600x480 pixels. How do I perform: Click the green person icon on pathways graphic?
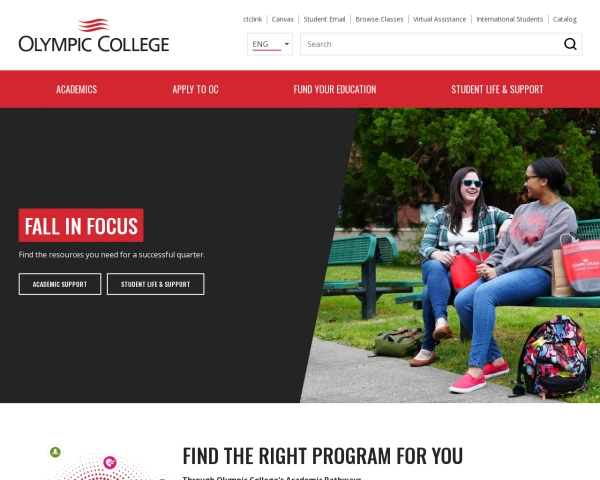(55, 452)
